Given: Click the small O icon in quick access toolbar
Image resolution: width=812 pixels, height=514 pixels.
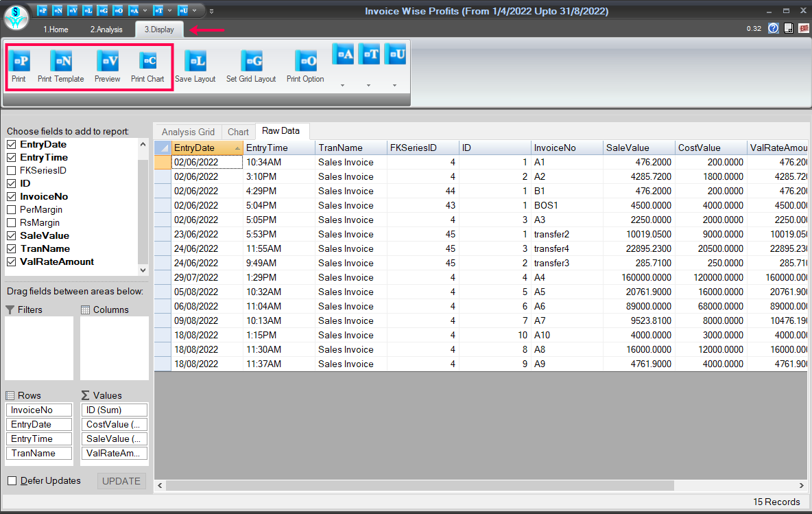Looking at the screenshot, I should pyautogui.click(x=118, y=10).
